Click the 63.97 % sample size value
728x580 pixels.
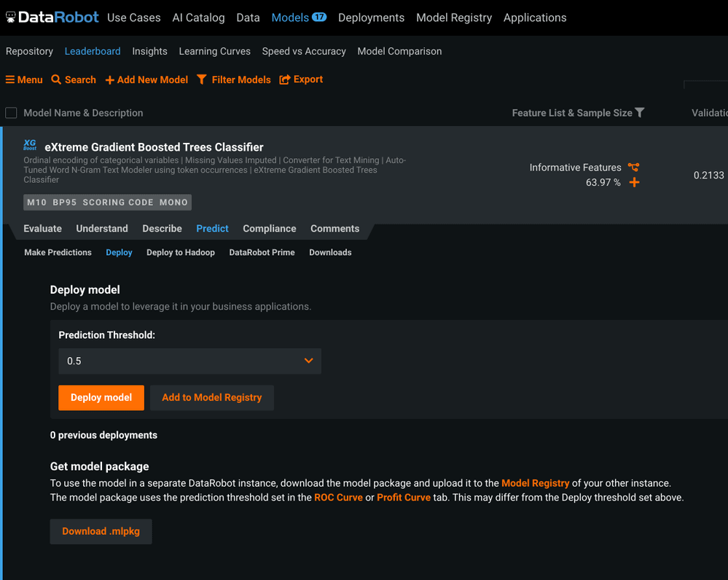pyautogui.click(x=603, y=182)
